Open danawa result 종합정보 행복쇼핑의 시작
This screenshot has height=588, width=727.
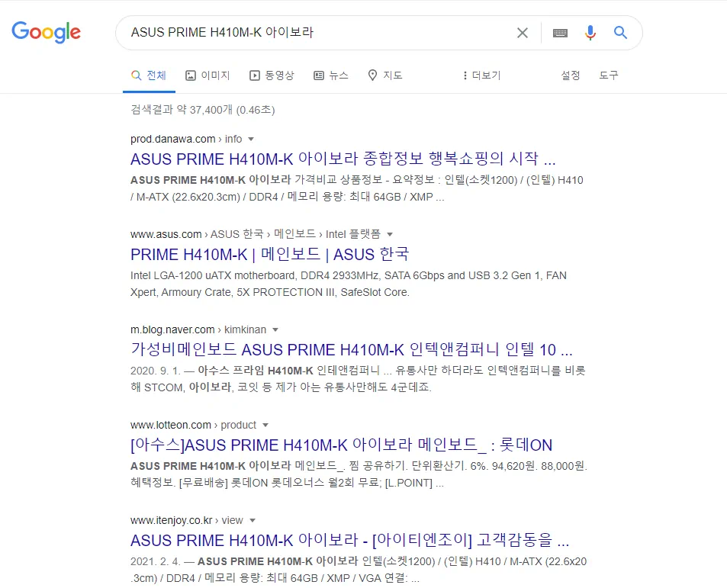(x=343, y=159)
